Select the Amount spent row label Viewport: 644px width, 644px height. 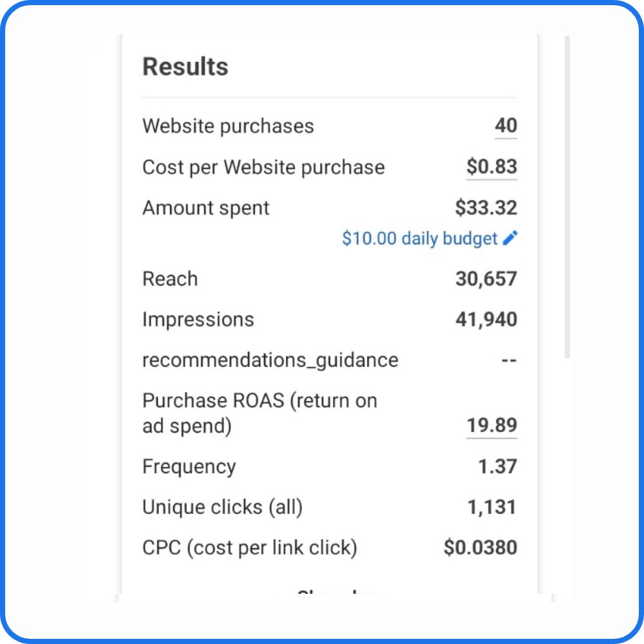point(206,208)
